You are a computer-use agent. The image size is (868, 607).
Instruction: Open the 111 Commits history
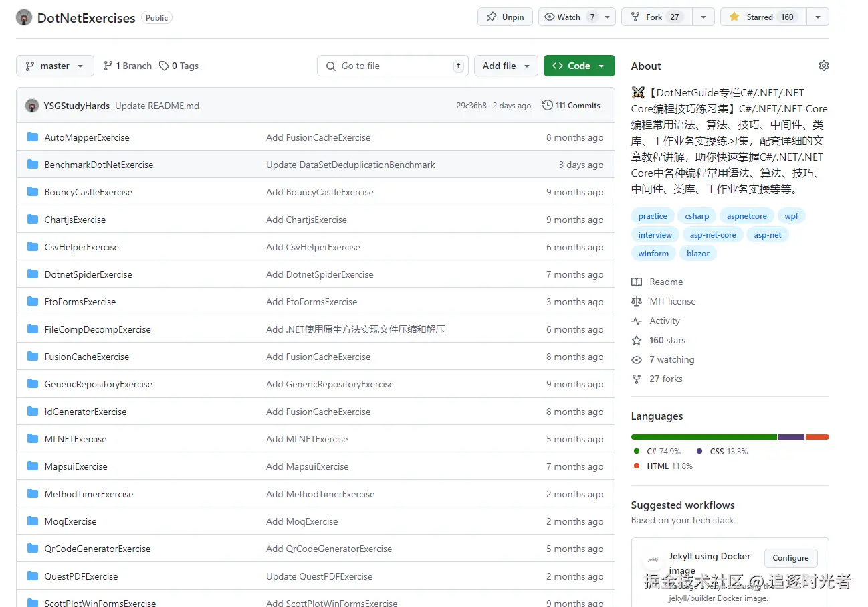point(571,105)
